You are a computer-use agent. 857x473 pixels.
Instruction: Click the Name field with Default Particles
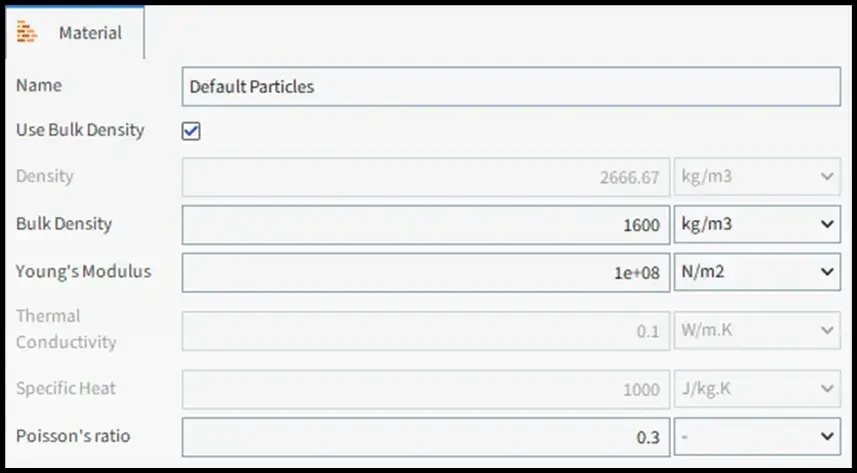click(511, 86)
